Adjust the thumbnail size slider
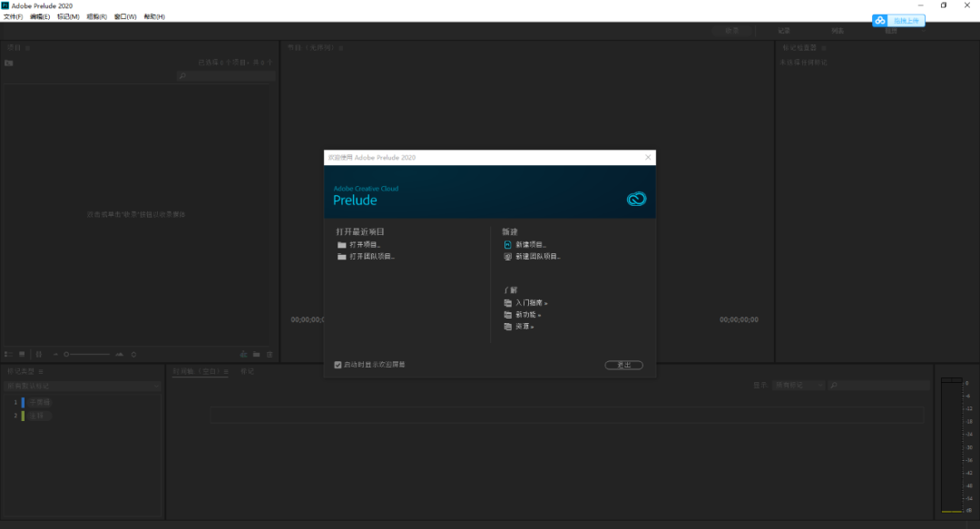This screenshot has height=529, width=980. tap(87, 355)
